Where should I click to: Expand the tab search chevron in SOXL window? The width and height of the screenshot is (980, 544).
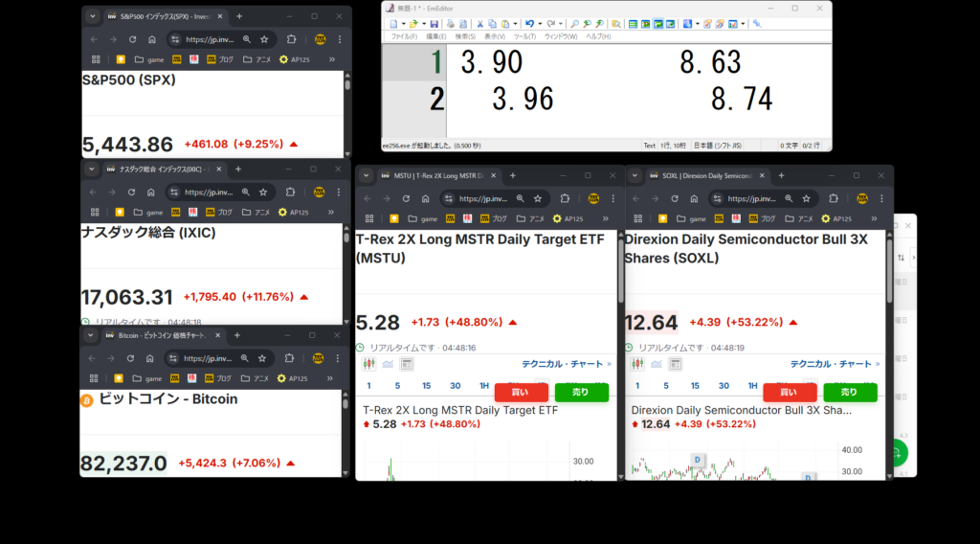coord(635,176)
